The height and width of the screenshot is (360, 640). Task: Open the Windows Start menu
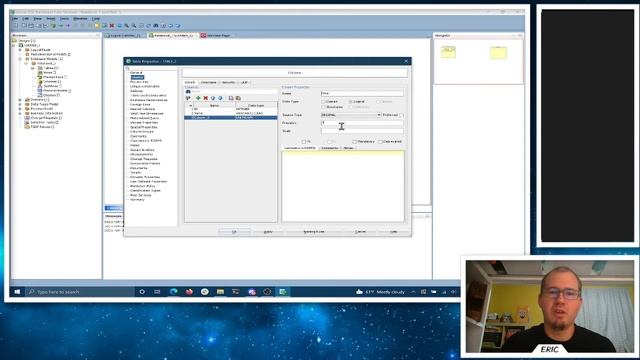coord(17,292)
